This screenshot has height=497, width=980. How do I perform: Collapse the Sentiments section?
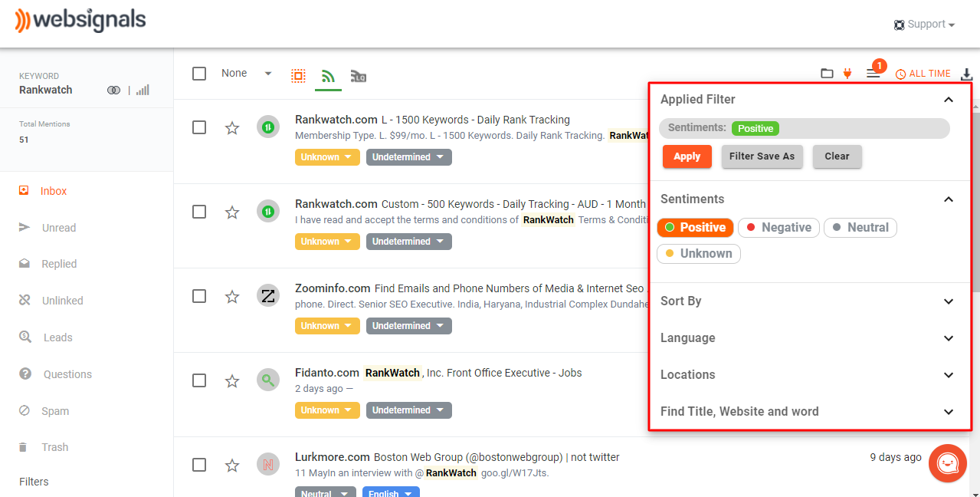[x=949, y=199]
